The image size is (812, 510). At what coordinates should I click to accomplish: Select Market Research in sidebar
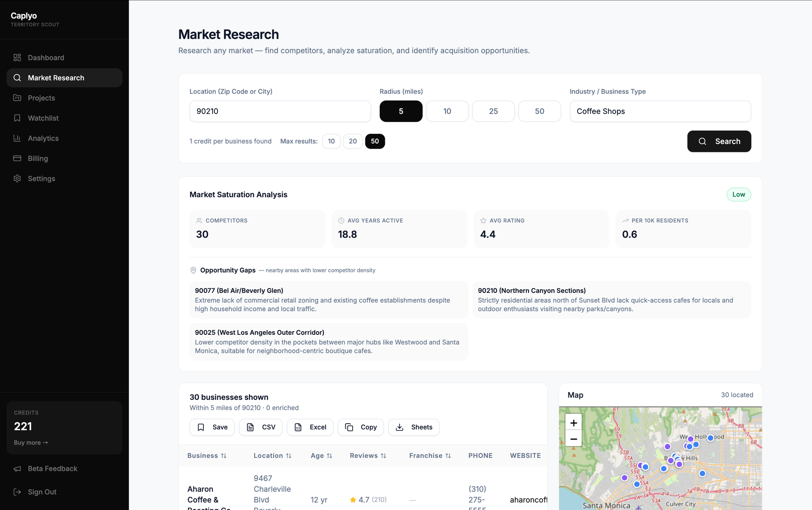point(64,78)
